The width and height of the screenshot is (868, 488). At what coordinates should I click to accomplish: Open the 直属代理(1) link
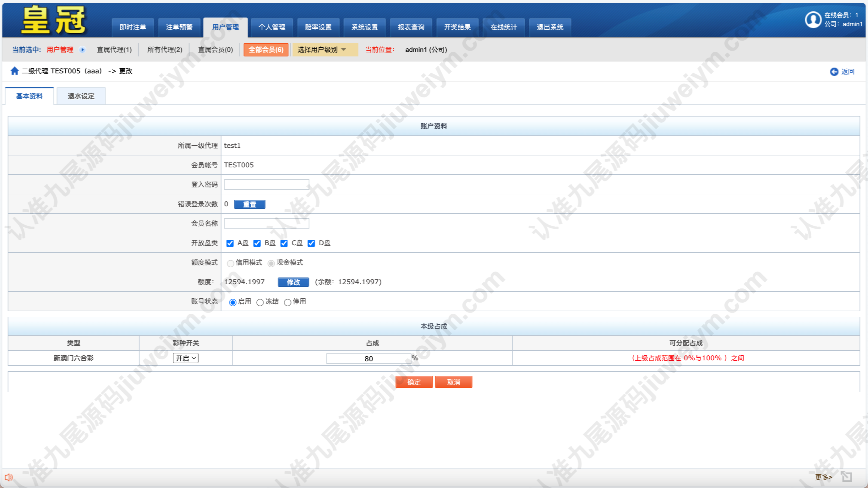tap(114, 50)
